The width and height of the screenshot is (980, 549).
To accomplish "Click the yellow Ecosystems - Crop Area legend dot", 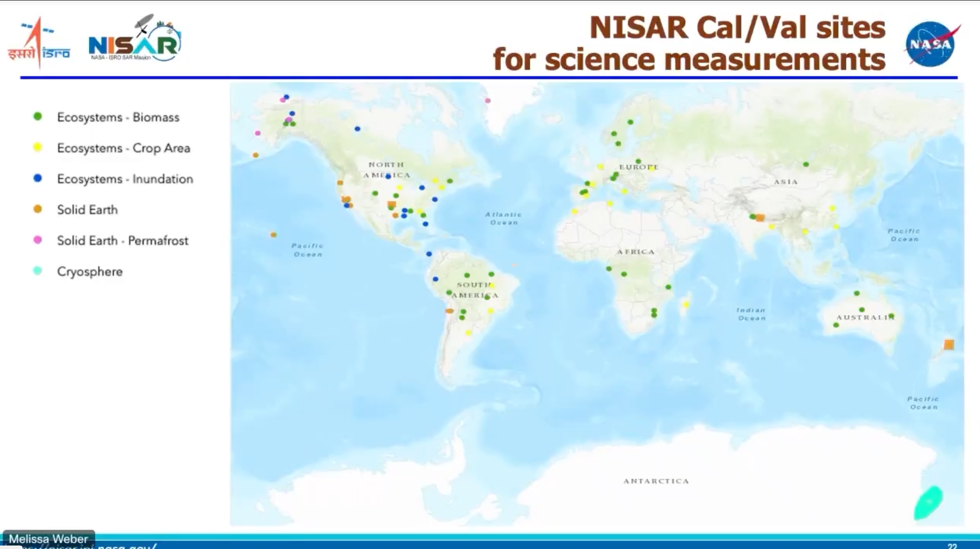I will 38,147.
